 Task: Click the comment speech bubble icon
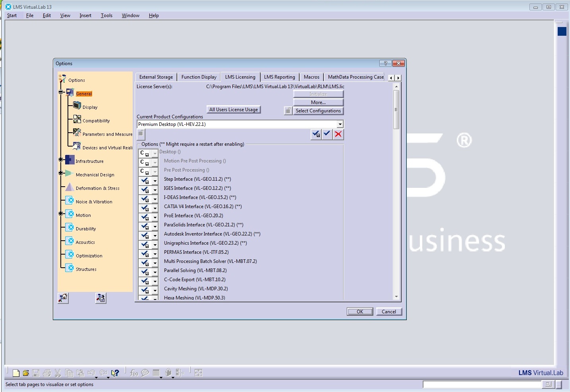point(145,373)
